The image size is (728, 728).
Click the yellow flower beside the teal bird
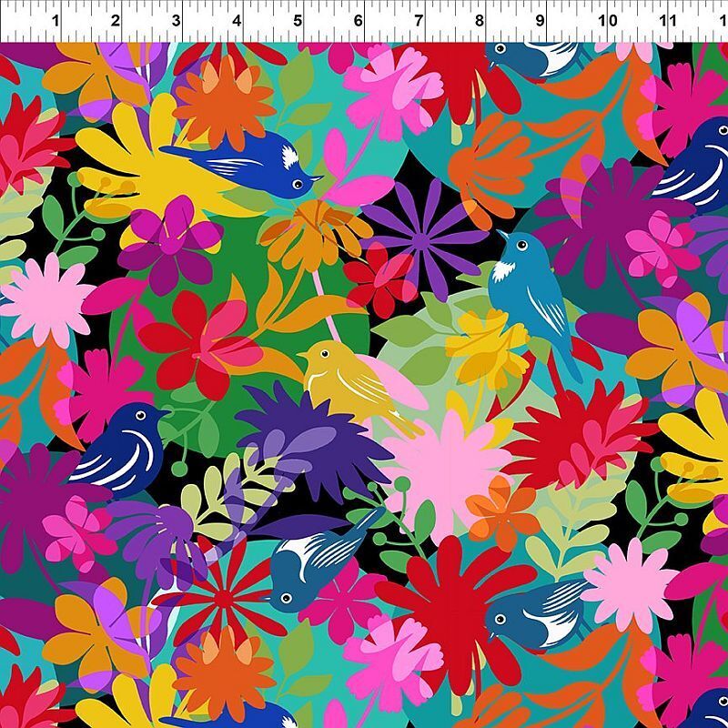(487, 348)
